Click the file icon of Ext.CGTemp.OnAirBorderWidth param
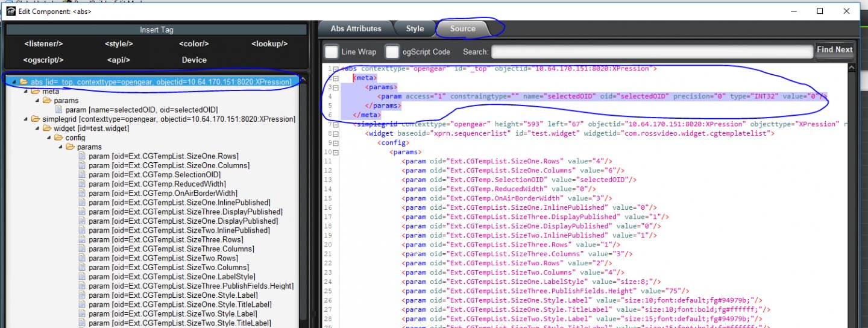The image size is (868, 328). (82, 193)
